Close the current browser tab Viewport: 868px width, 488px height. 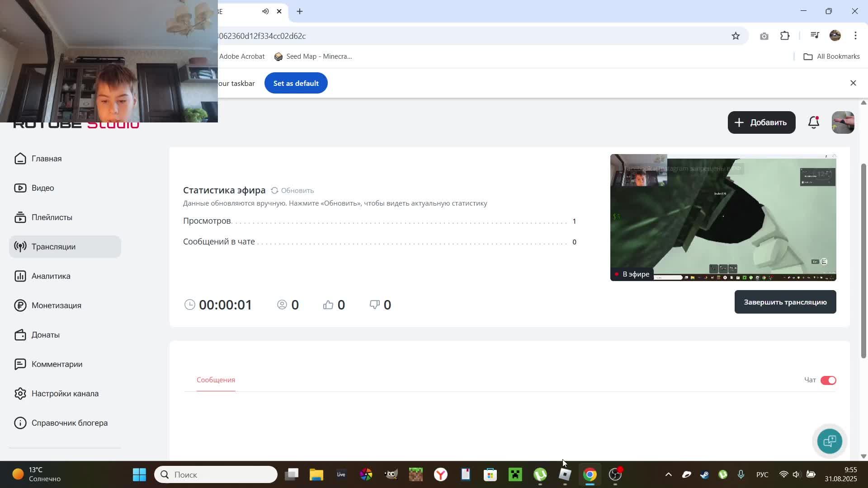(279, 11)
